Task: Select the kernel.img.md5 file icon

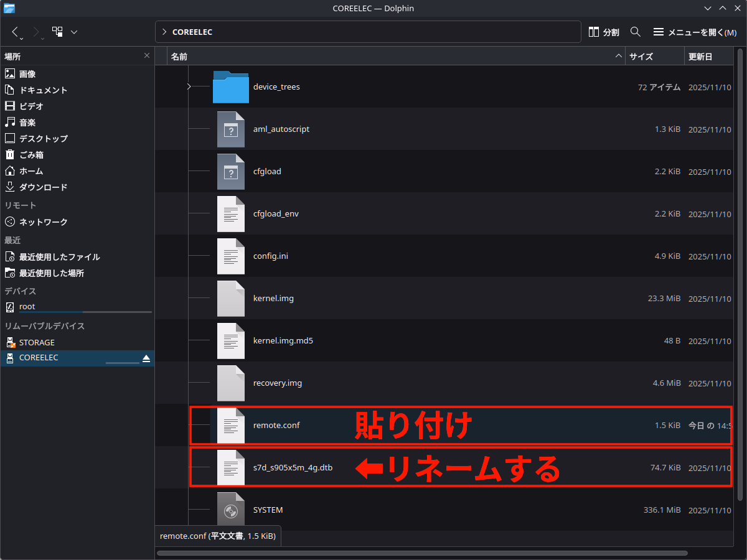Action: point(230,340)
